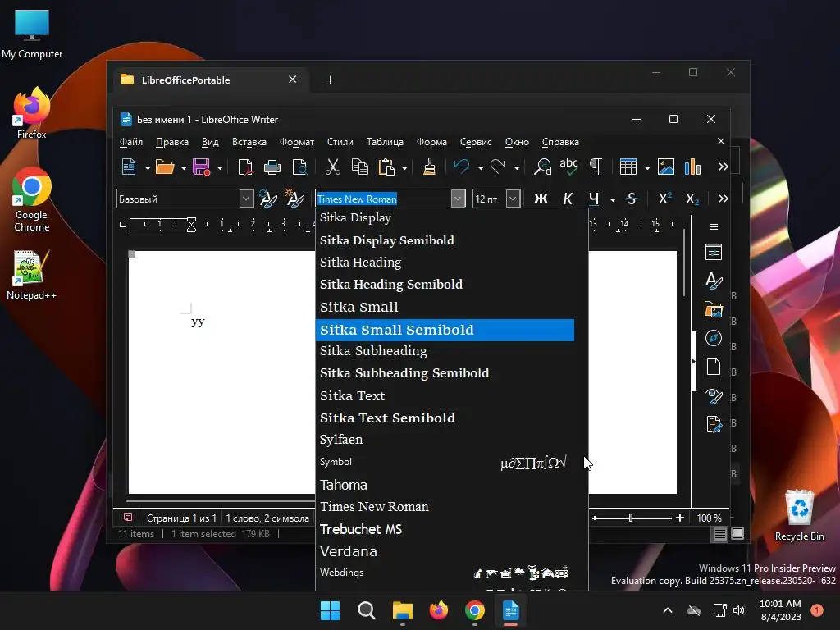Open the Вставка menu
This screenshot has width=840, height=630.
click(249, 142)
